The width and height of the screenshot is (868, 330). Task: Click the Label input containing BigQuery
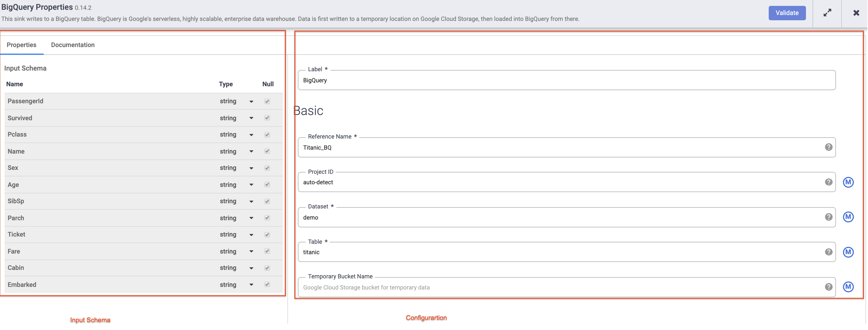(567, 80)
